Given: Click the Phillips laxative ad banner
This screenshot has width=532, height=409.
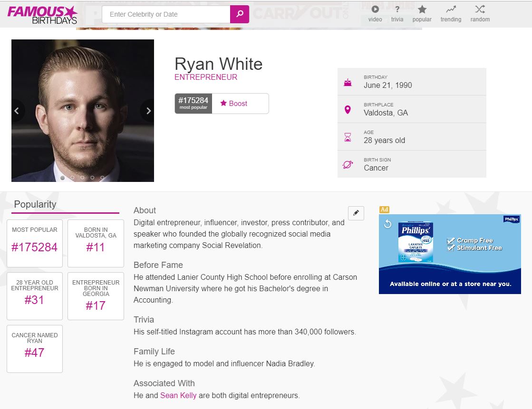Looking at the screenshot, I should (450, 254).
